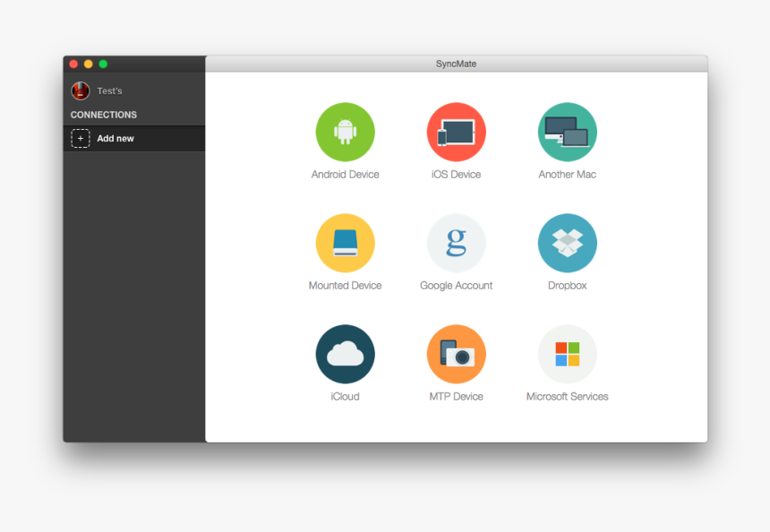This screenshot has height=532, width=770.
Task: Select the Google Account icon
Action: [x=457, y=243]
